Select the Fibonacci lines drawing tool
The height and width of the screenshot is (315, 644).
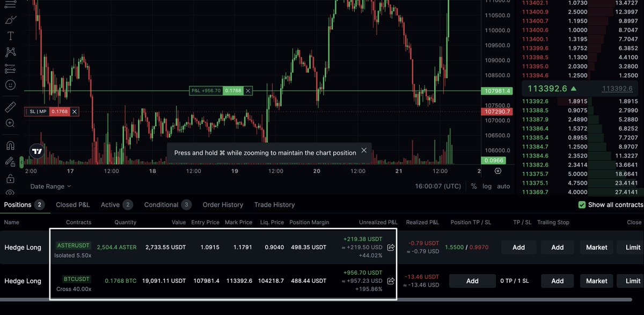(10, 4)
